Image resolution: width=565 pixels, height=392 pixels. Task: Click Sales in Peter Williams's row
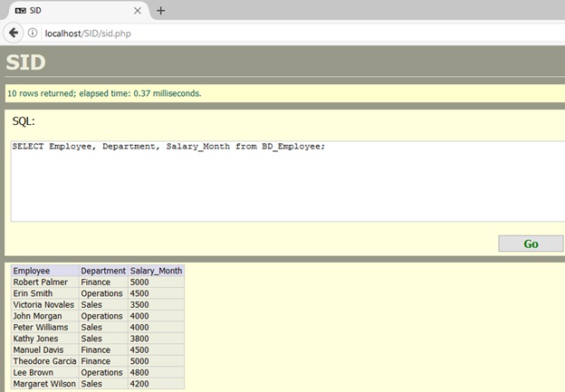(x=103, y=327)
